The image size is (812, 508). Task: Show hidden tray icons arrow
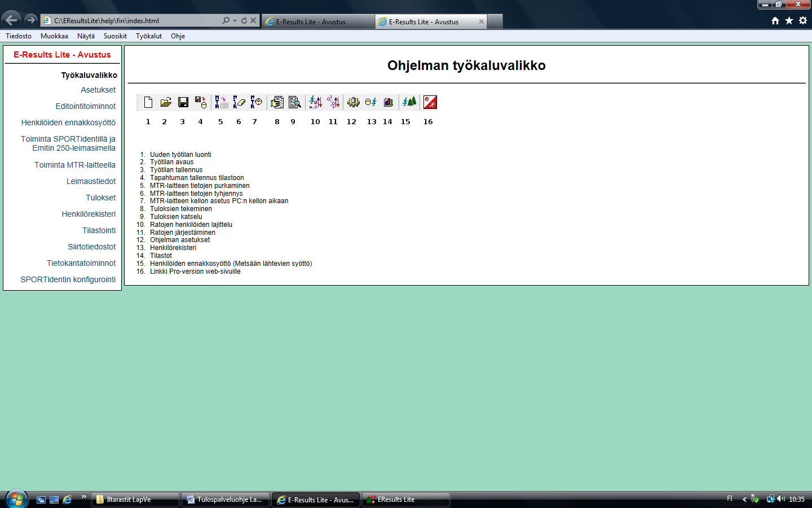(744, 499)
